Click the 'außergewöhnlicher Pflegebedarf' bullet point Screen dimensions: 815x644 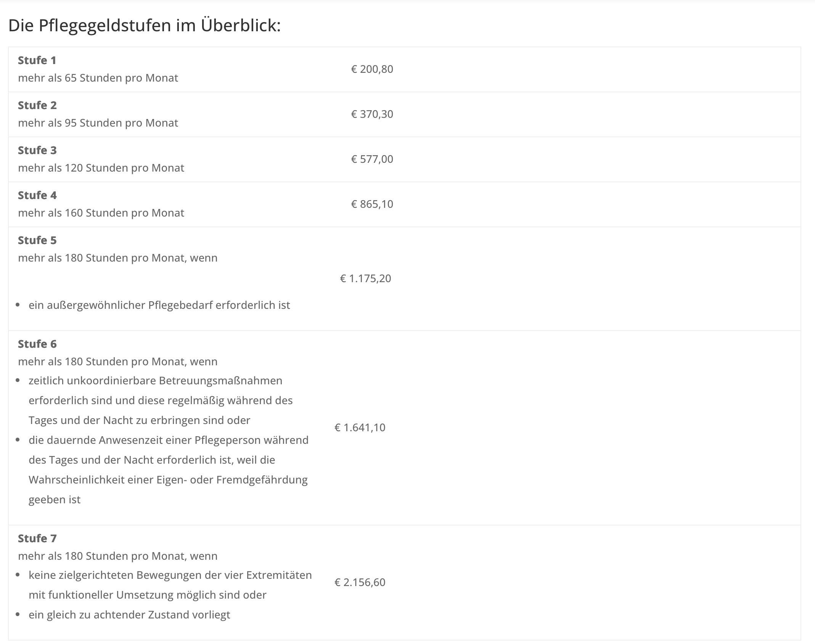coord(159,305)
